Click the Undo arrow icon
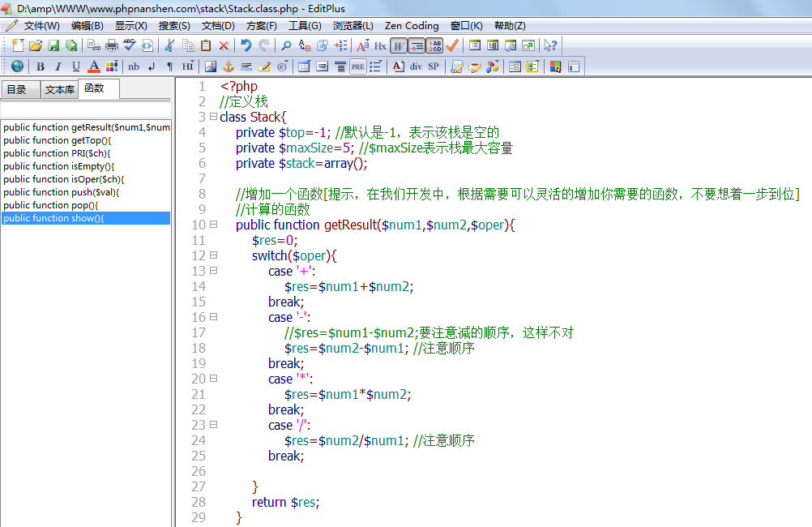 [246, 45]
